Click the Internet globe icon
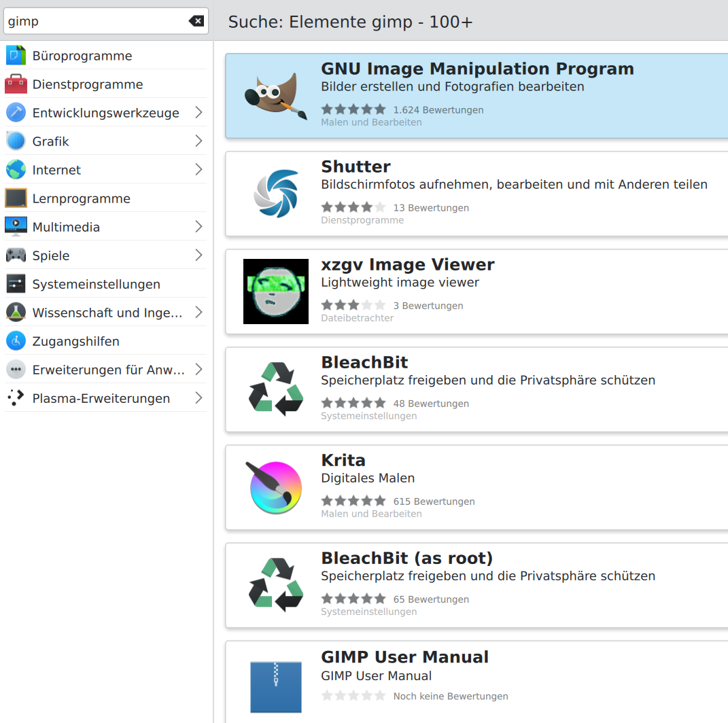728x723 pixels. point(16,169)
